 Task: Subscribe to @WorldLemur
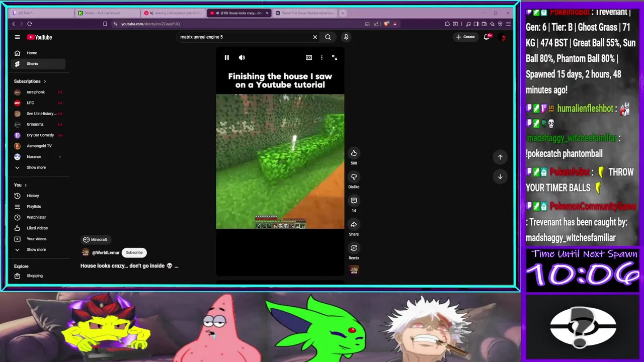click(x=134, y=253)
